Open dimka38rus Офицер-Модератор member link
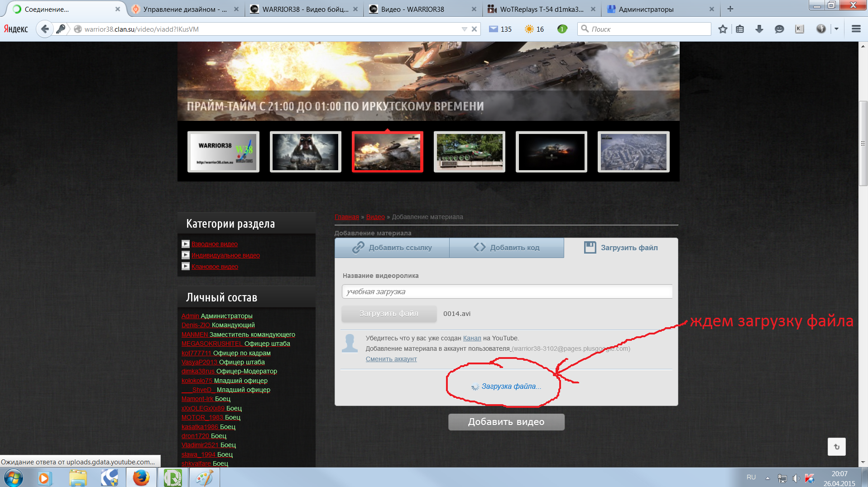Screen dimensions: 868x487 tap(229, 371)
